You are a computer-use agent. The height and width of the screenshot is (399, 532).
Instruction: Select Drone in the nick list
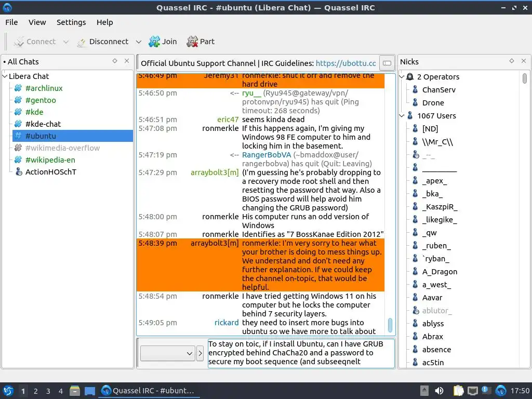(x=433, y=103)
